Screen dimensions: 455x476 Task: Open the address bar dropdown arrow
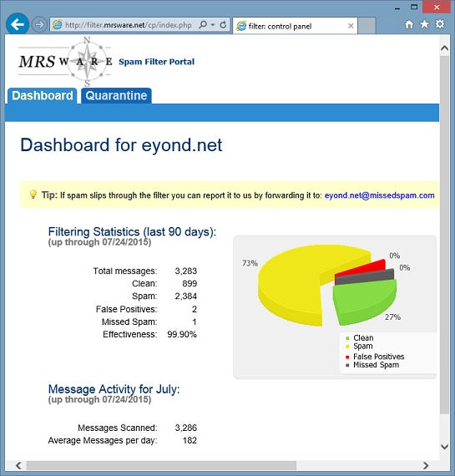point(213,24)
